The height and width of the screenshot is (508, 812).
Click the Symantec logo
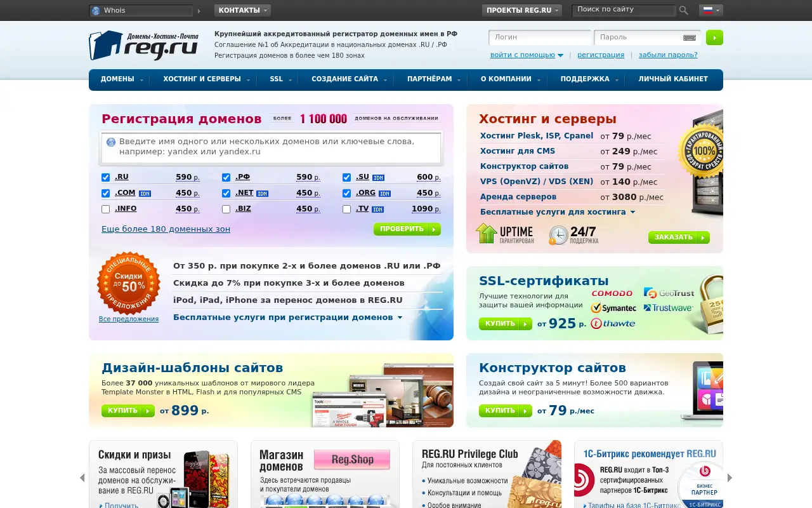(613, 308)
